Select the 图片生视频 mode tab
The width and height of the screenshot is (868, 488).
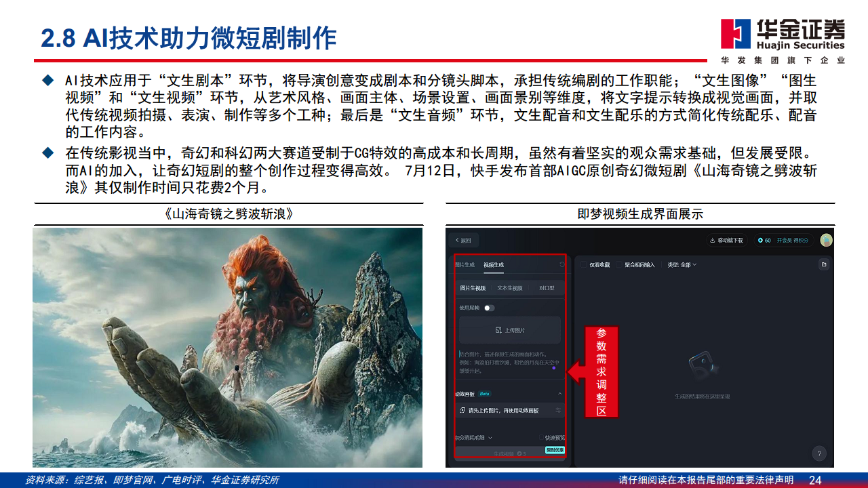point(473,288)
